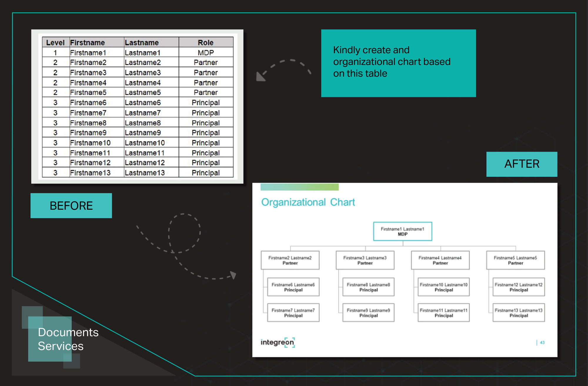Select the Firstname8 Lastname8 Principal box
588x386 pixels.
click(x=368, y=287)
